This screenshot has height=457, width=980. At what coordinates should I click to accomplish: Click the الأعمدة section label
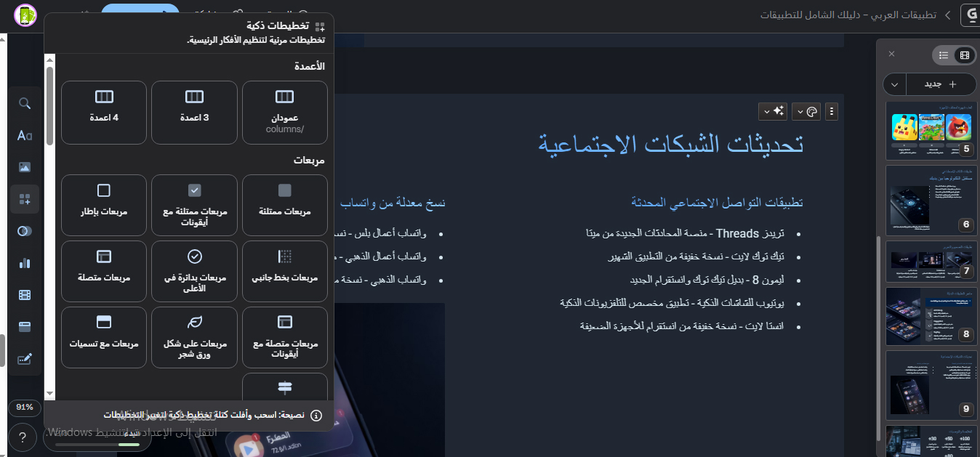[310, 66]
